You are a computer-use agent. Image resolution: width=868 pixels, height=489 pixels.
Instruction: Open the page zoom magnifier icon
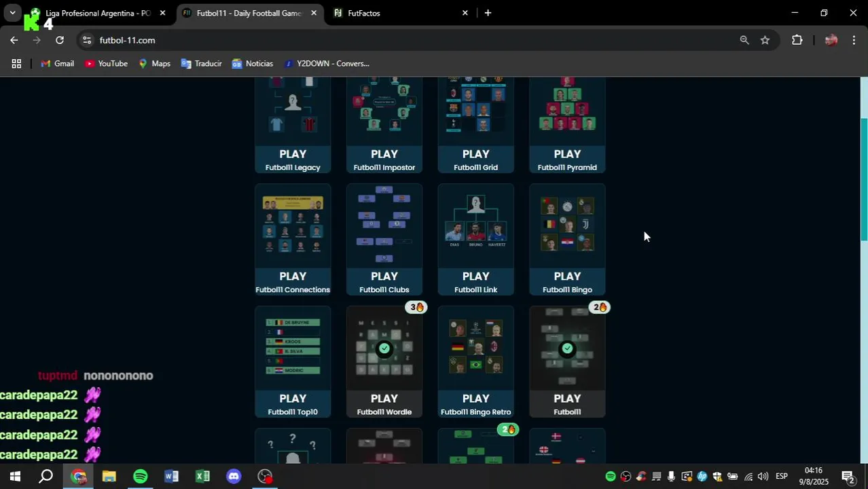click(744, 40)
